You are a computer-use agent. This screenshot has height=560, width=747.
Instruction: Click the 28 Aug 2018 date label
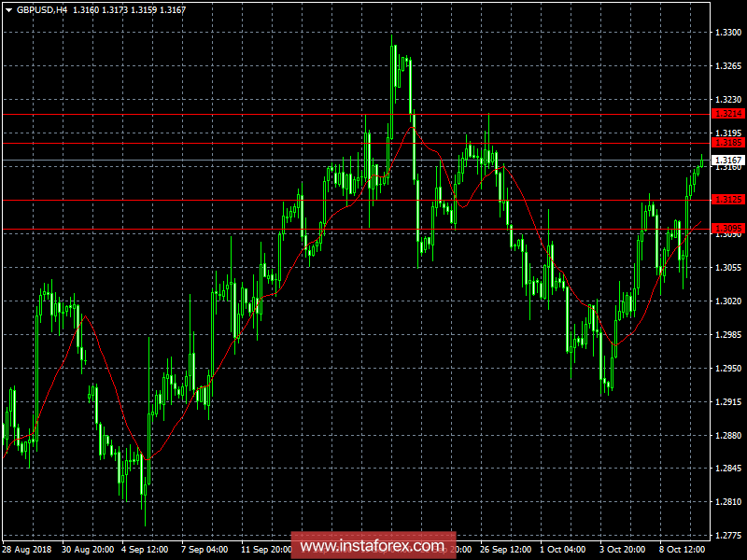[x=28, y=550]
